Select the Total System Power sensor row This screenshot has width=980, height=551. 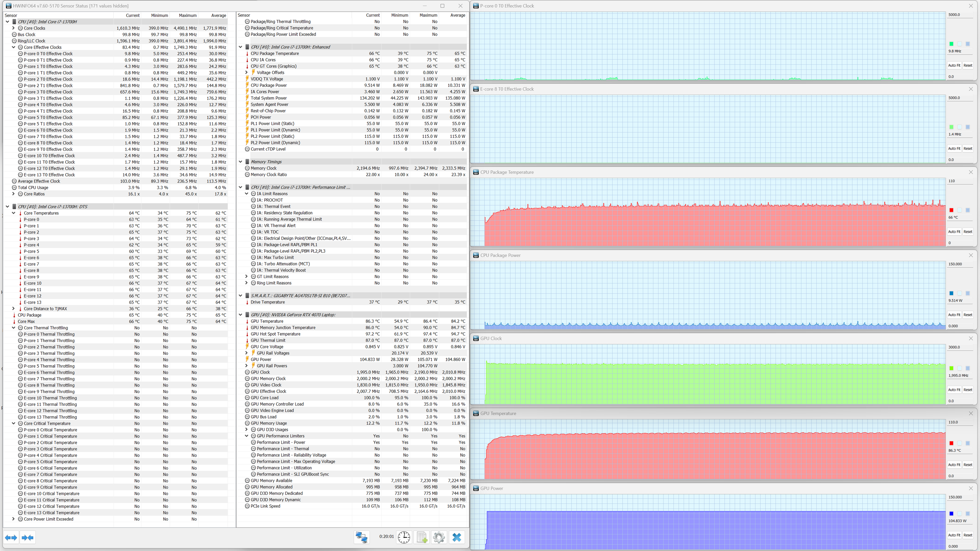click(269, 98)
